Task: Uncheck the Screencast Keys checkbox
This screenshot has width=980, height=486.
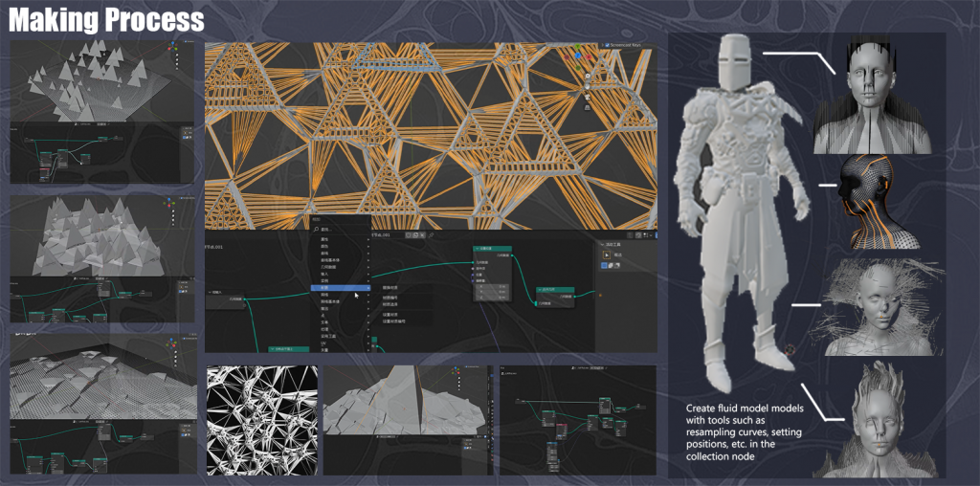Action: click(x=607, y=45)
